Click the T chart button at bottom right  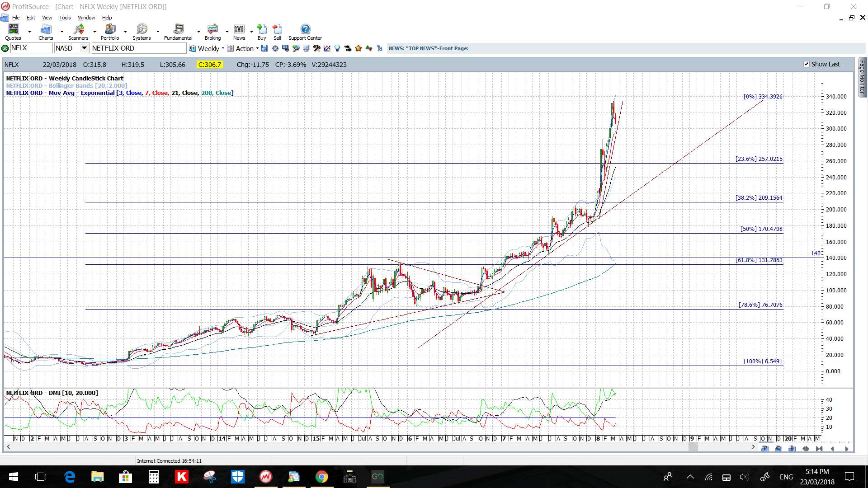[x=765, y=449]
